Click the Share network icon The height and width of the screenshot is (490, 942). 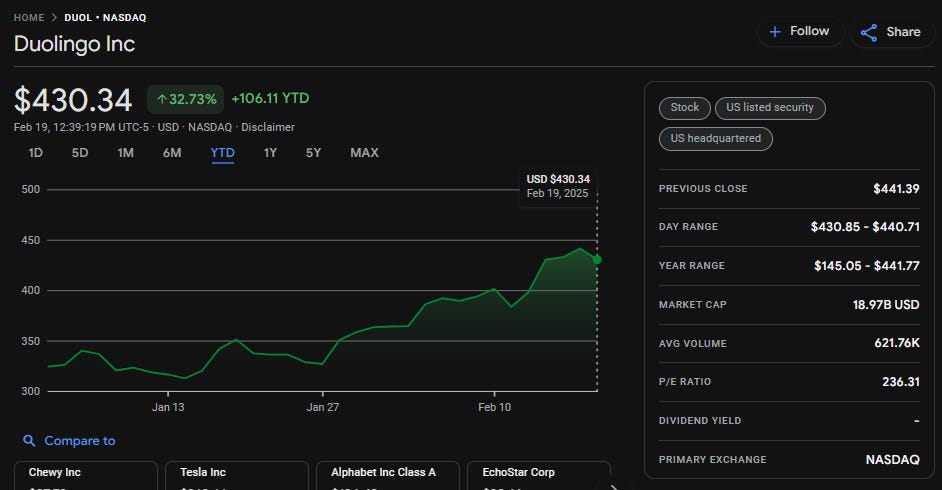869,32
